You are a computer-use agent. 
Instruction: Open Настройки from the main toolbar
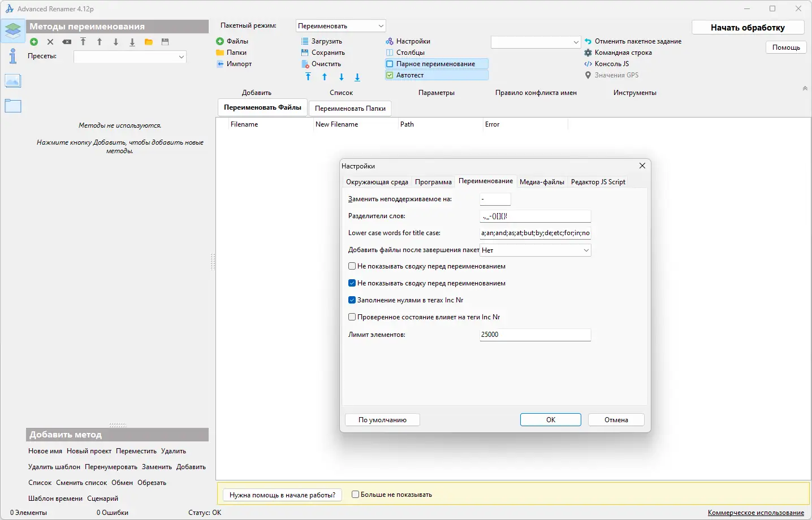[x=408, y=41]
